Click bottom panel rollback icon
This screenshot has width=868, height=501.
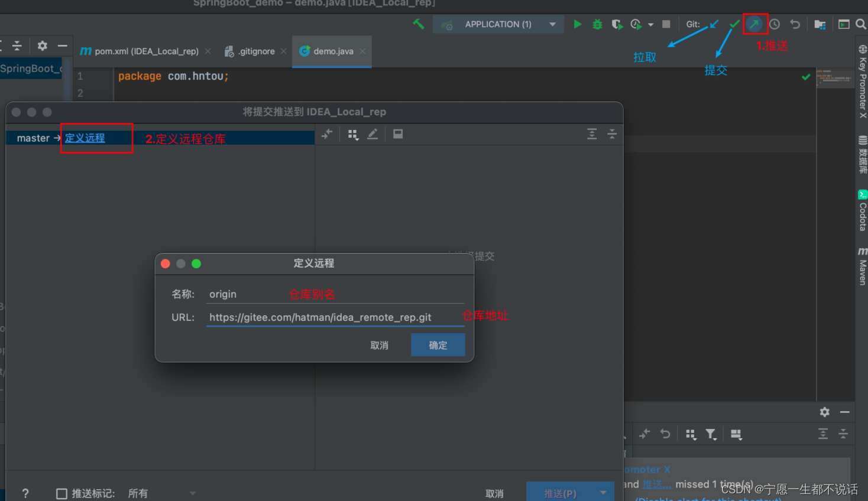(x=665, y=434)
